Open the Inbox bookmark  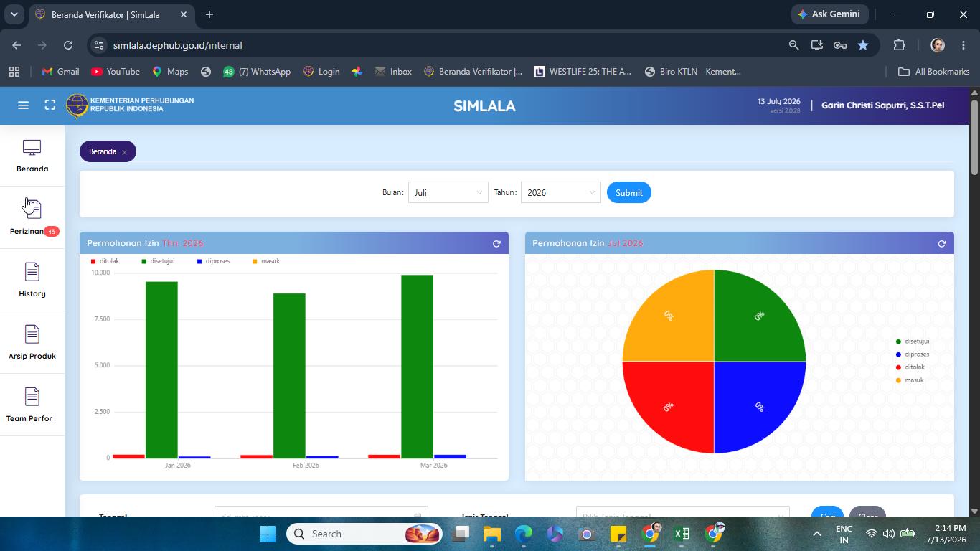point(393,72)
